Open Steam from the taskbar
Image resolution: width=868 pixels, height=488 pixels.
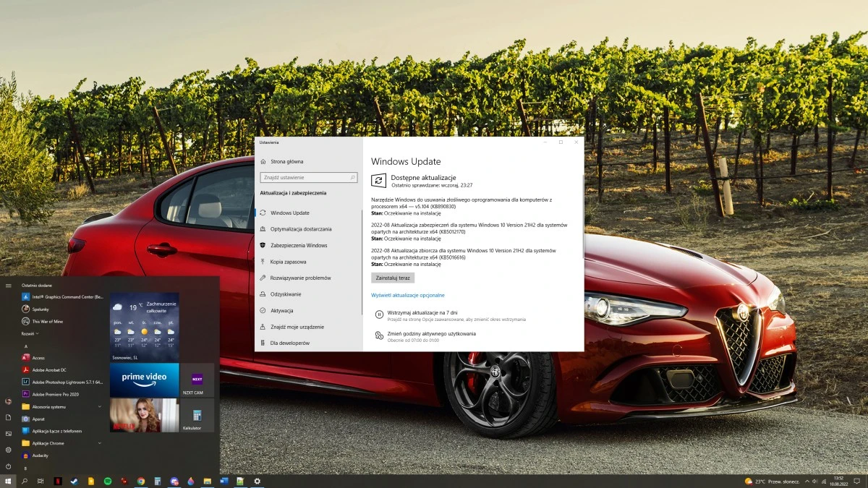point(75,480)
